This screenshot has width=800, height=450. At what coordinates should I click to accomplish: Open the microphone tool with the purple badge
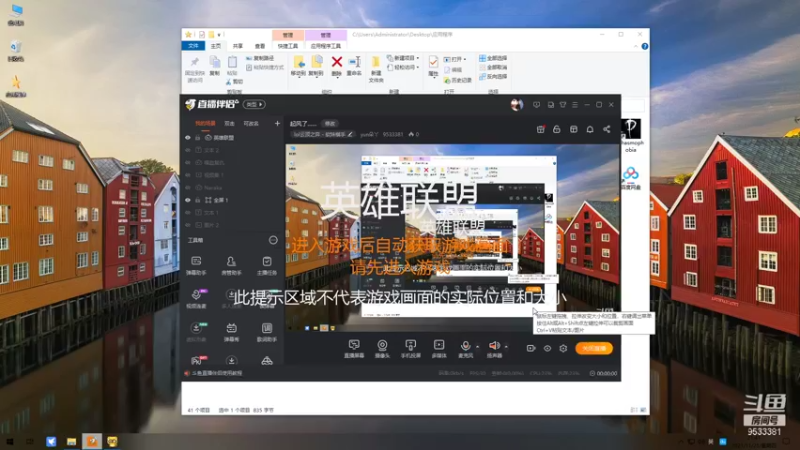pos(196,299)
